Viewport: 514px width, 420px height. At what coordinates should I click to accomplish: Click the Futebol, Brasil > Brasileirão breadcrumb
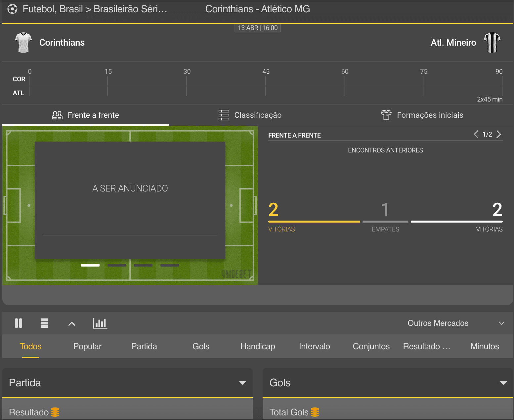click(x=95, y=9)
